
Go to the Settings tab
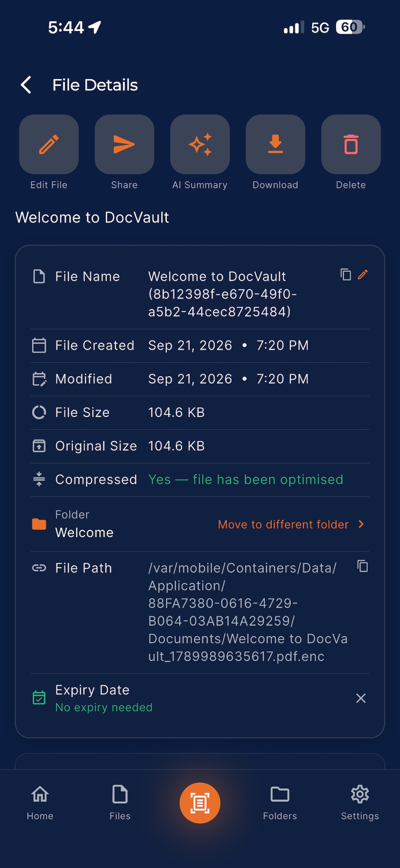click(x=360, y=803)
